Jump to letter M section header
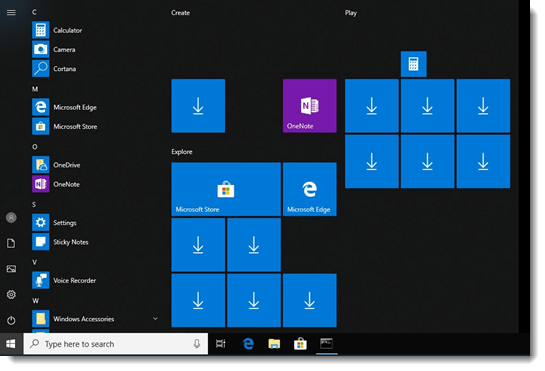The image size is (545, 371). point(35,89)
